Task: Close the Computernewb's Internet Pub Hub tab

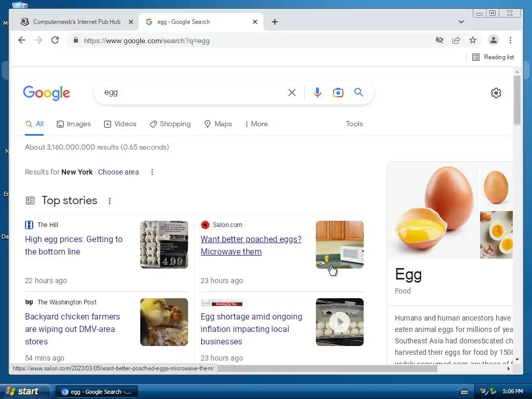Action: [130, 22]
